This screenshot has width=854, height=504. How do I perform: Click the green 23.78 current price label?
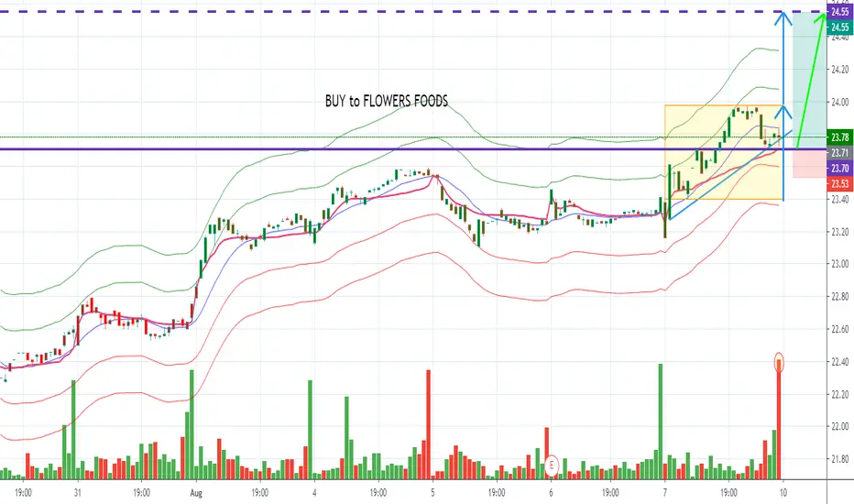pyautogui.click(x=840, y=137)
